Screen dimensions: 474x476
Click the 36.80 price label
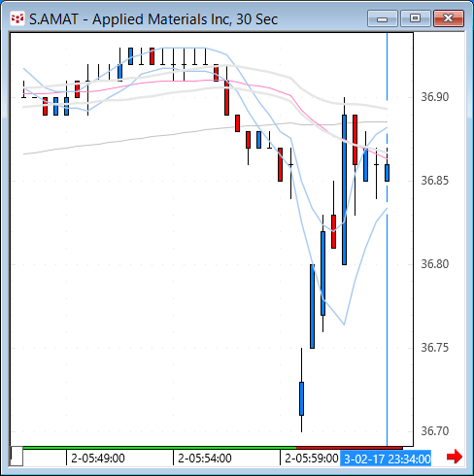(435, 264)
